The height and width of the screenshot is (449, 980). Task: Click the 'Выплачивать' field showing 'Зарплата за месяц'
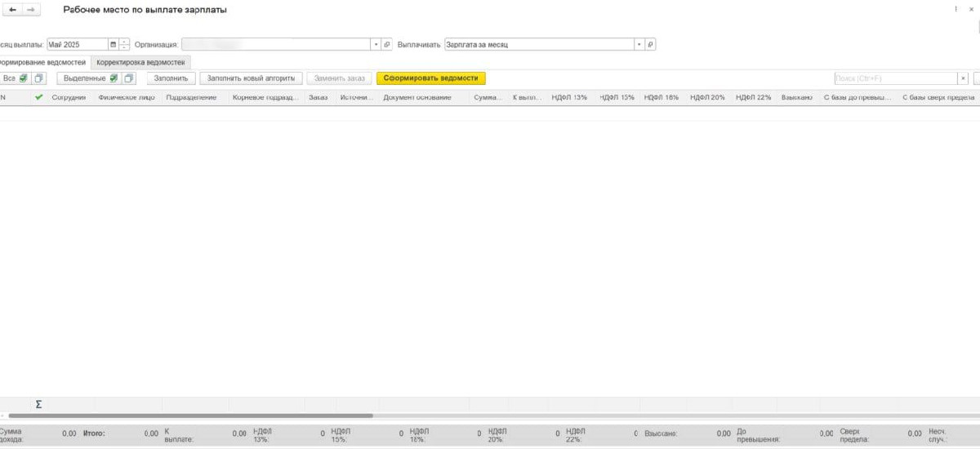539,45
